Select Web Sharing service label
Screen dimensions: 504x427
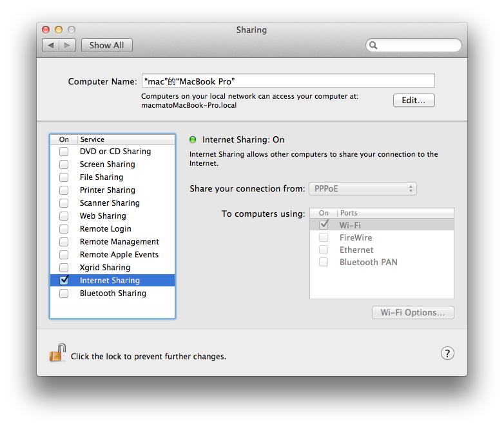[x=103, y=215]
